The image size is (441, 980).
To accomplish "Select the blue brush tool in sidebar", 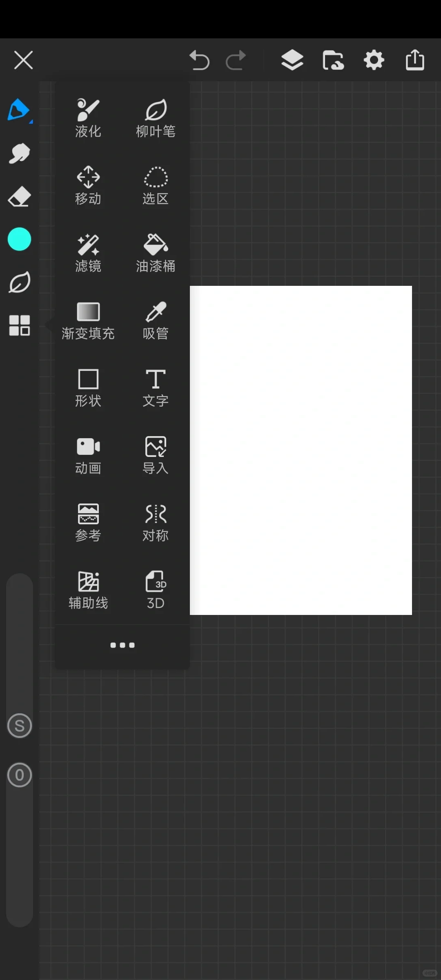I will [19, 110].
